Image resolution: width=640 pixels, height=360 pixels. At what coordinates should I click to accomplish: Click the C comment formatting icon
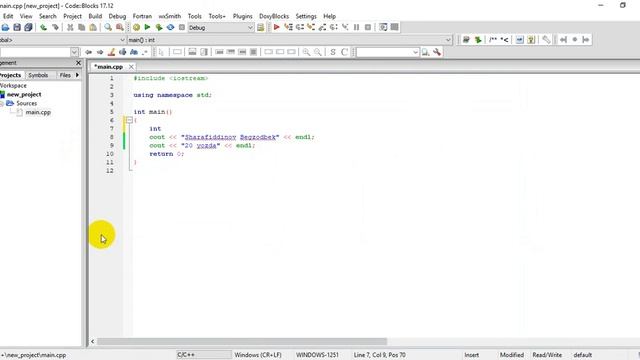[344, 52]
